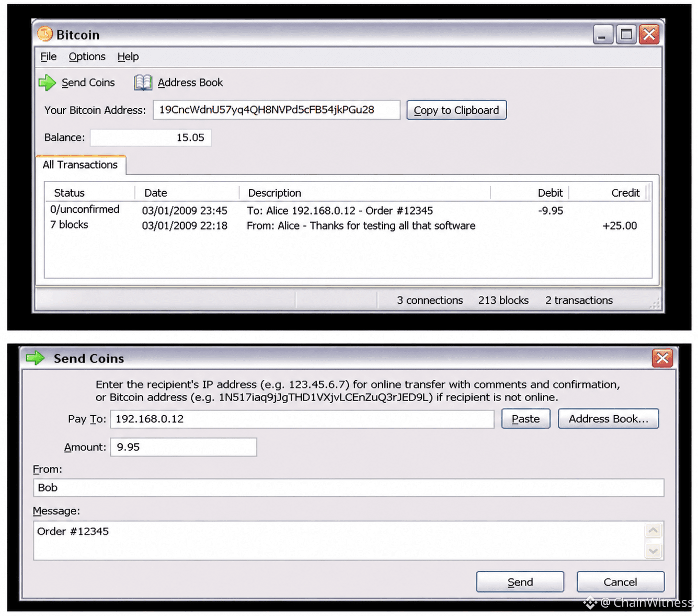Close the Send Coins dialog

click(662, 358)
